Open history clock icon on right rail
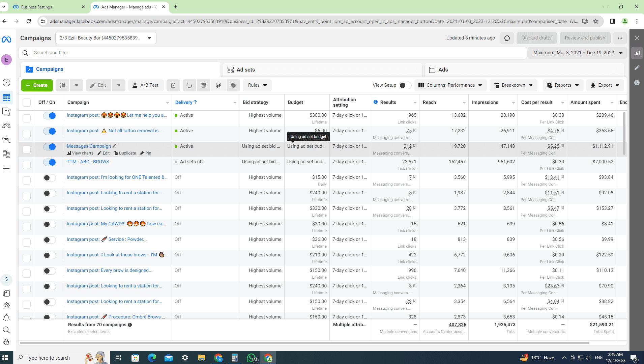Screen dimensions: 644x364 [637, 83]
